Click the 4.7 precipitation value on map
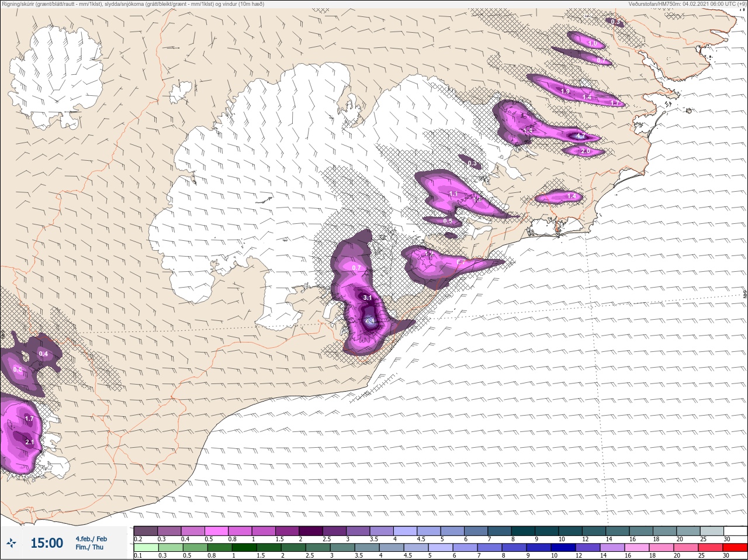The image size is (748, 560). (x=580, y=136)
